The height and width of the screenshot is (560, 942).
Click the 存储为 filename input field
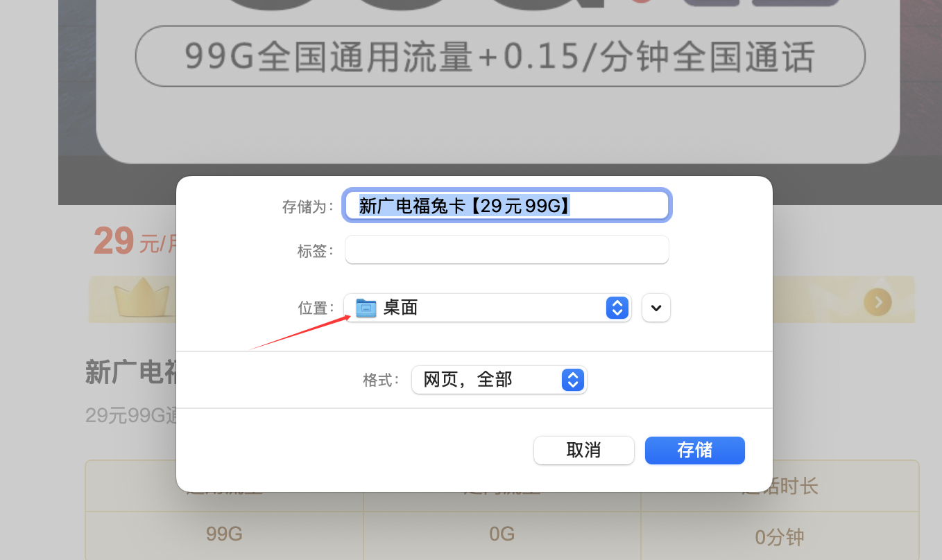(507, 205)
